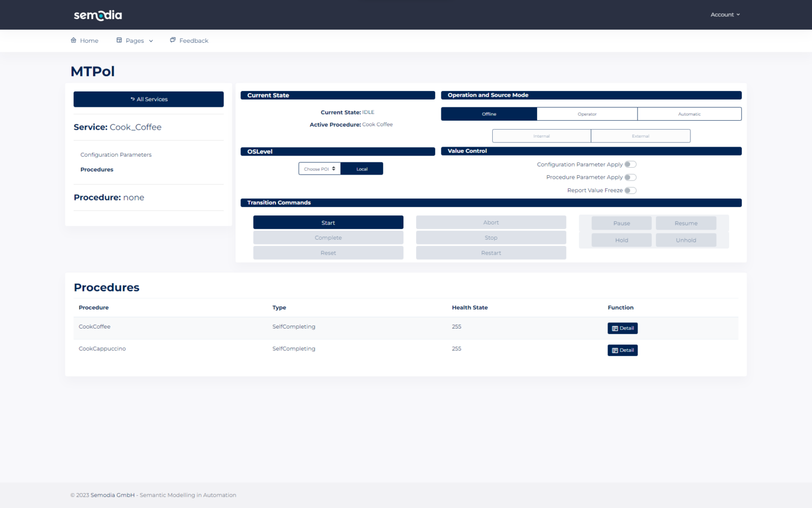Click the return arrow on All Services
Screen dimensions: 812x508
tap(132, 99)
